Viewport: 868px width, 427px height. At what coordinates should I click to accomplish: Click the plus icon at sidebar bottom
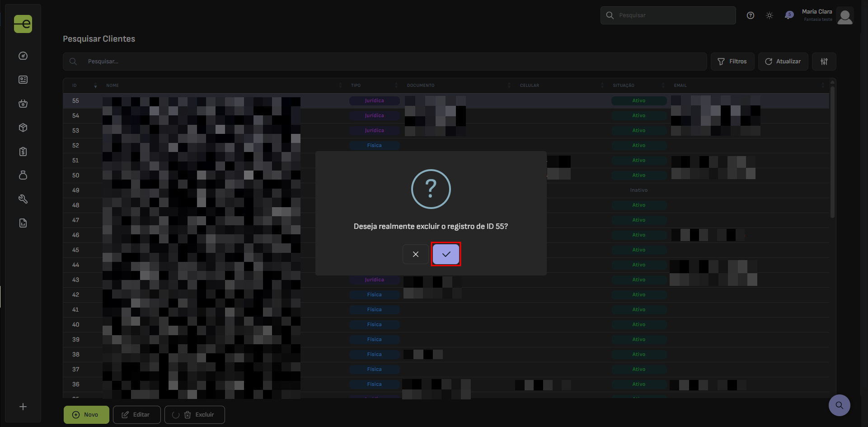click(23, 407)
